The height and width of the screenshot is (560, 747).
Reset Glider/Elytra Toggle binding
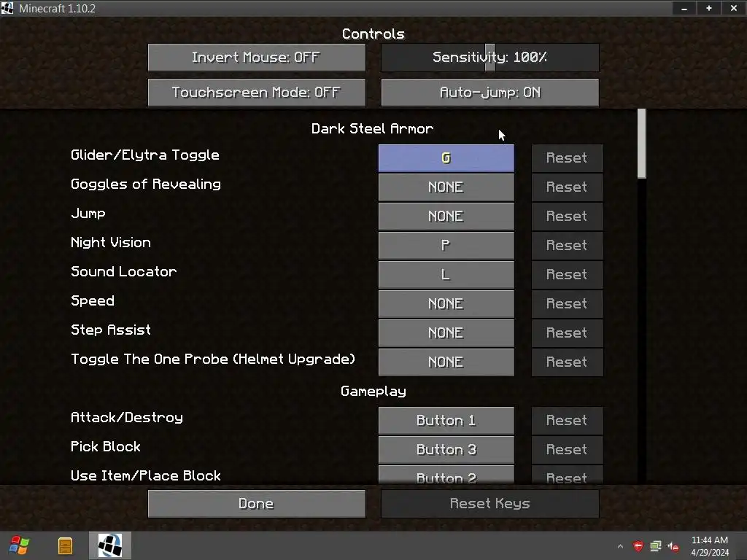point(567,158)
